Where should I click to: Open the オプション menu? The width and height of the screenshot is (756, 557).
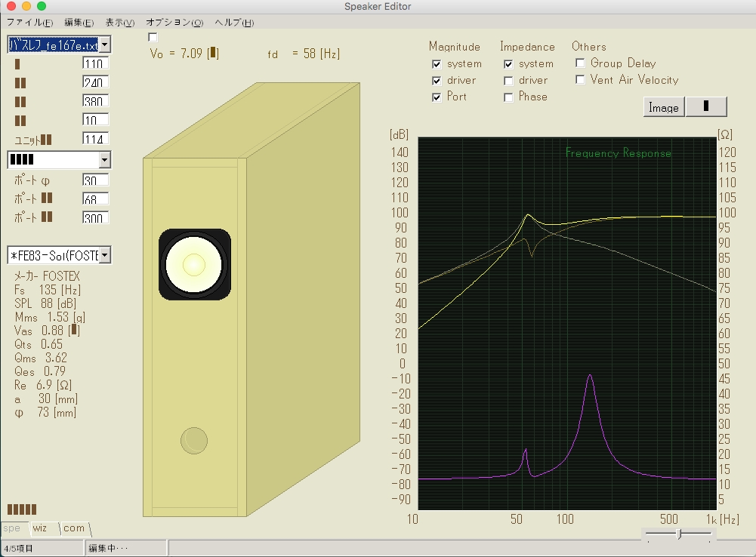[174, 23]
